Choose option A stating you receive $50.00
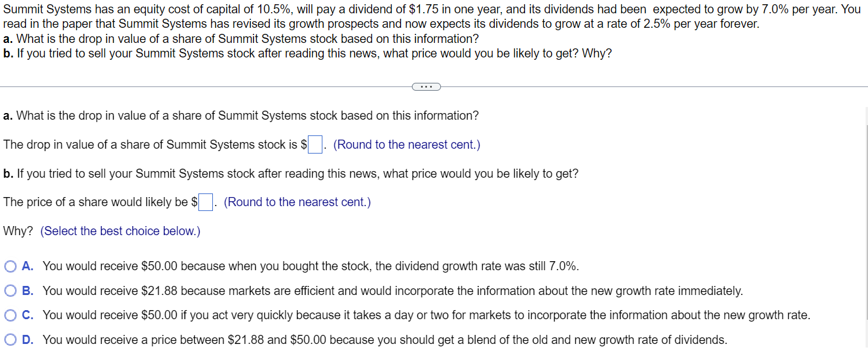The height and width of the screenshot is (350, 868). (10, 266)
